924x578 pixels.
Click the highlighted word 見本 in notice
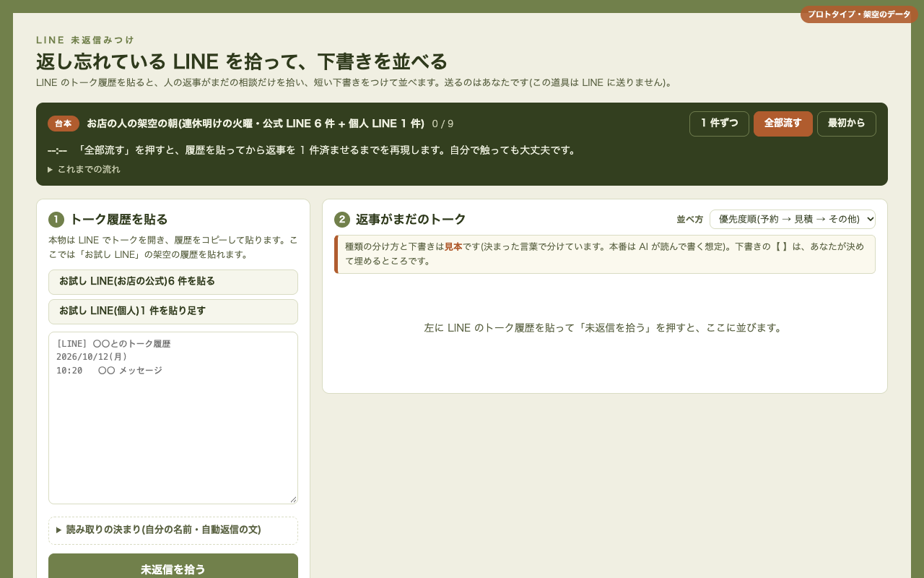pos(453,246)
